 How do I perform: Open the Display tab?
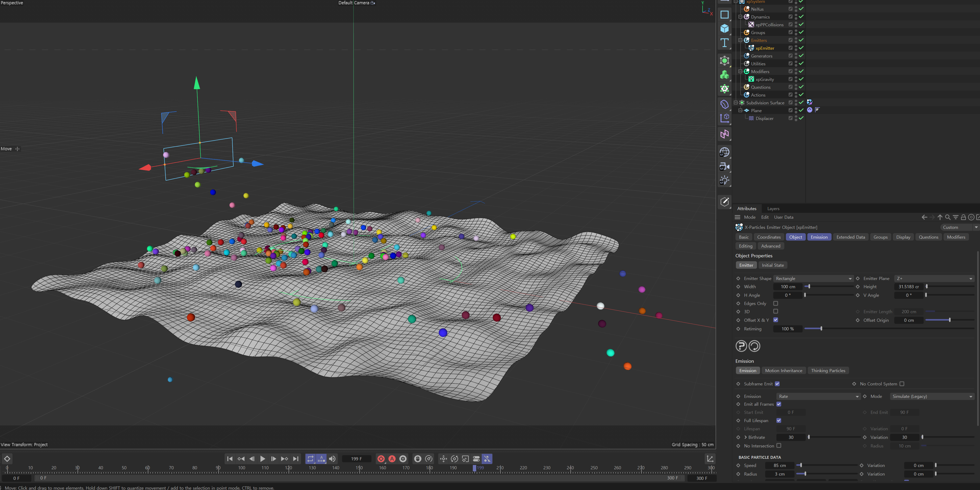[x=903, y=237]
